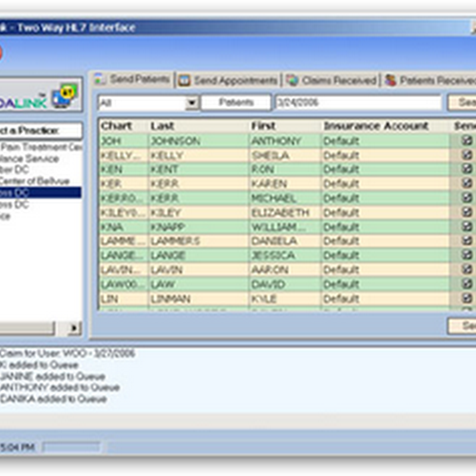Open the Send Patients tab

(132, 80)
